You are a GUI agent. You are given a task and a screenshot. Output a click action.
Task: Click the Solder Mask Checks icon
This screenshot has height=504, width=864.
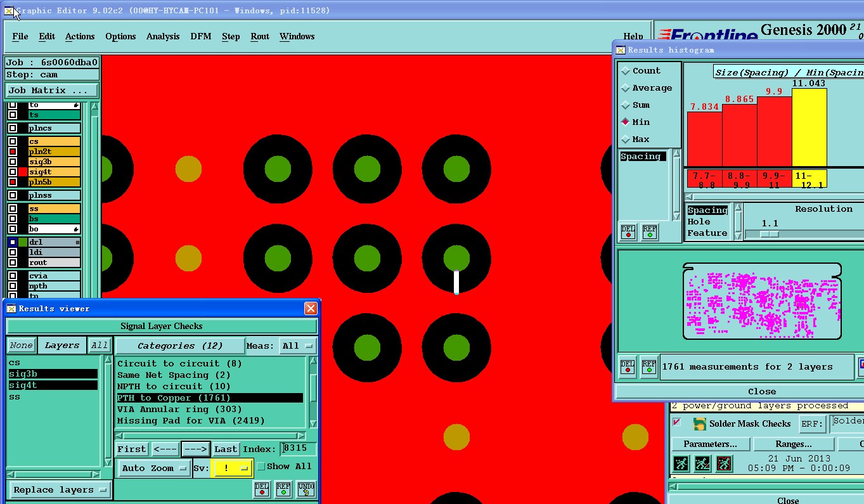click(699, 423)
